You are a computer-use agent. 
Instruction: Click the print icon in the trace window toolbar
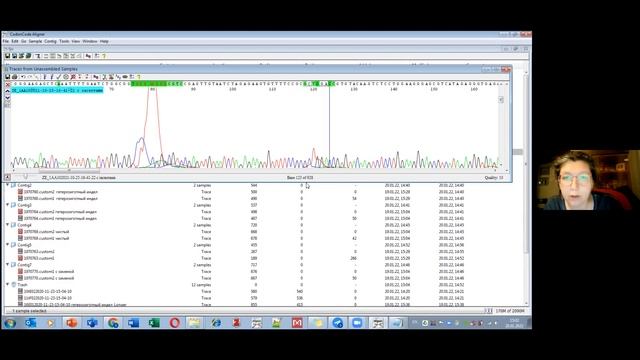point(15,77)
